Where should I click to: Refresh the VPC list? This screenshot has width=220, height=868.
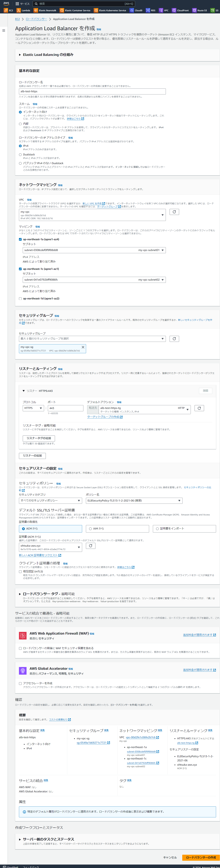coord(174,212)
